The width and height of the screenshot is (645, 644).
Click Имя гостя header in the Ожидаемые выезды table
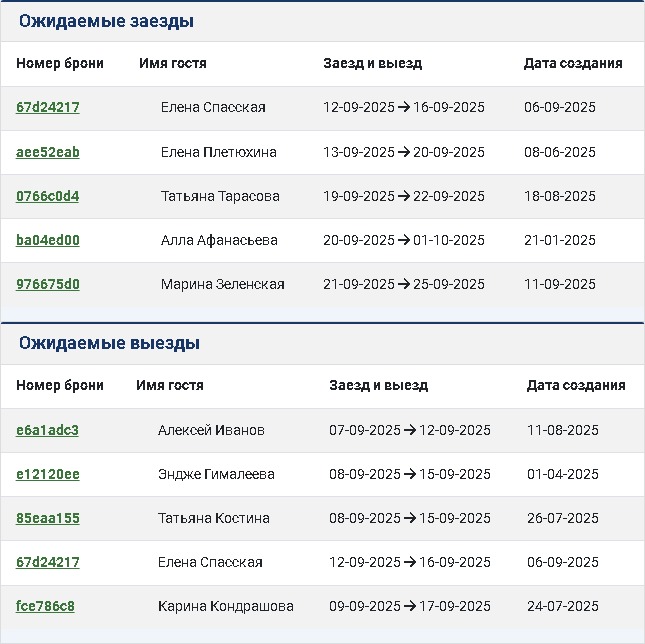[170, 385]
